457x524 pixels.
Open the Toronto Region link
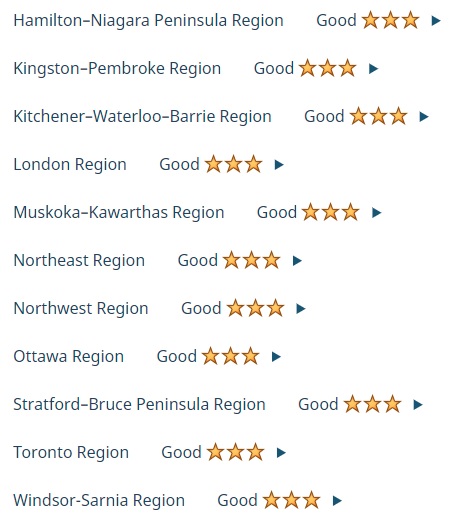pos(71,452)
